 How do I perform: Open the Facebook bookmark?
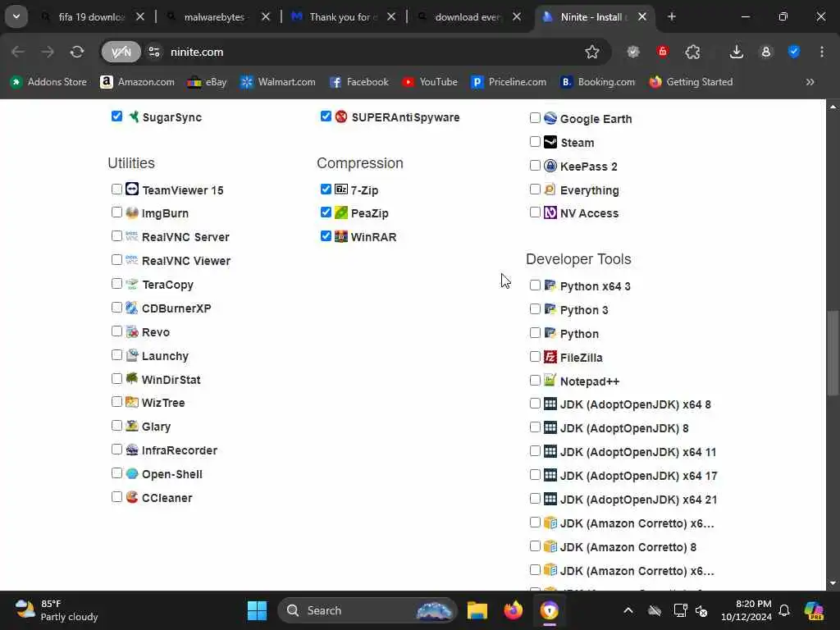pos(359,82)
